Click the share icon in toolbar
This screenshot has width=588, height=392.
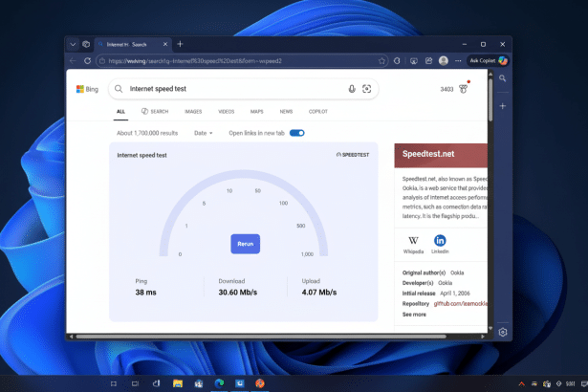point(428,61)
